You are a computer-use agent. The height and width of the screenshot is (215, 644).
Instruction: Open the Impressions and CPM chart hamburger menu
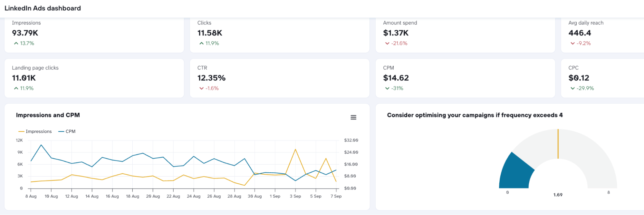353,118
